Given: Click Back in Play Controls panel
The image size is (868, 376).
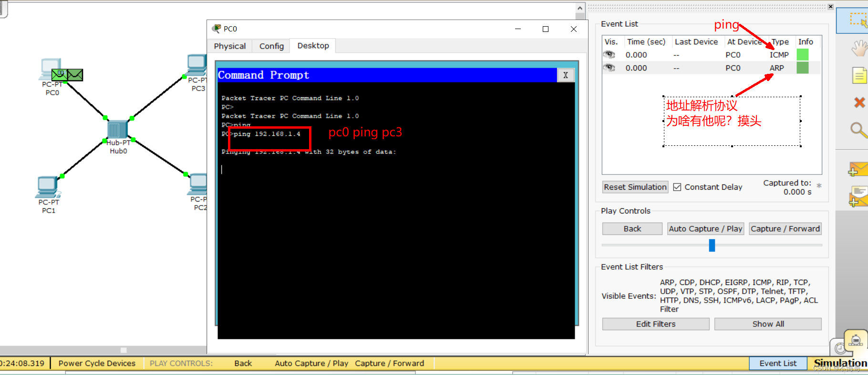Looking at the screenshot, I should [x=632, y=229].
